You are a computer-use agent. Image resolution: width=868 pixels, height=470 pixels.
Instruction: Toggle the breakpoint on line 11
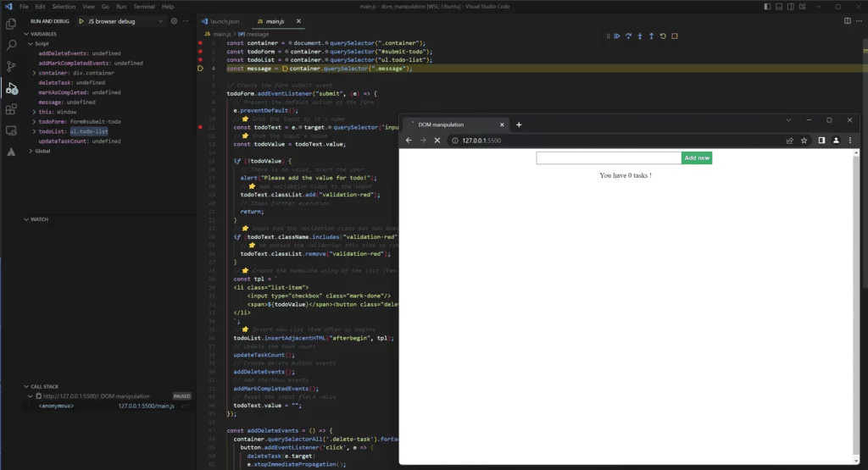[200, 127]
